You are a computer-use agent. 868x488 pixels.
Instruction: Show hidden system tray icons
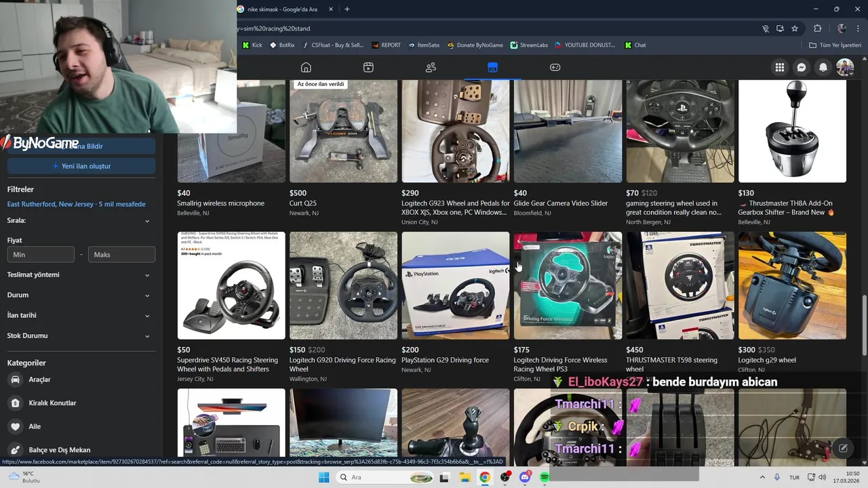[x=762, y=477]
